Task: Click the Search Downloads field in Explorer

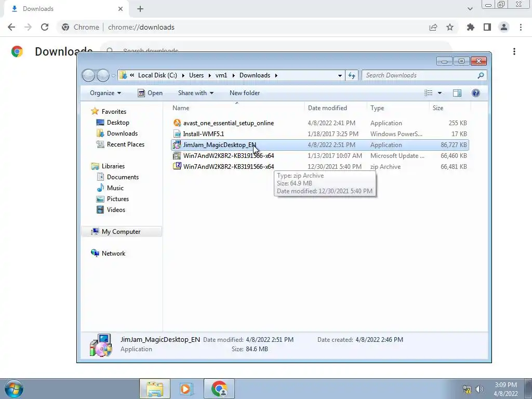Action: (x=424, y=75)
